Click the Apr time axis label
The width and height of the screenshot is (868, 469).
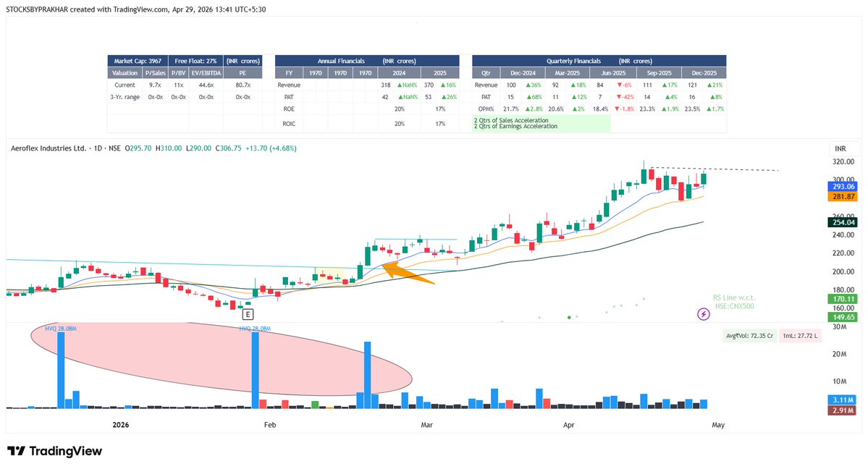[x=568, y=426]
